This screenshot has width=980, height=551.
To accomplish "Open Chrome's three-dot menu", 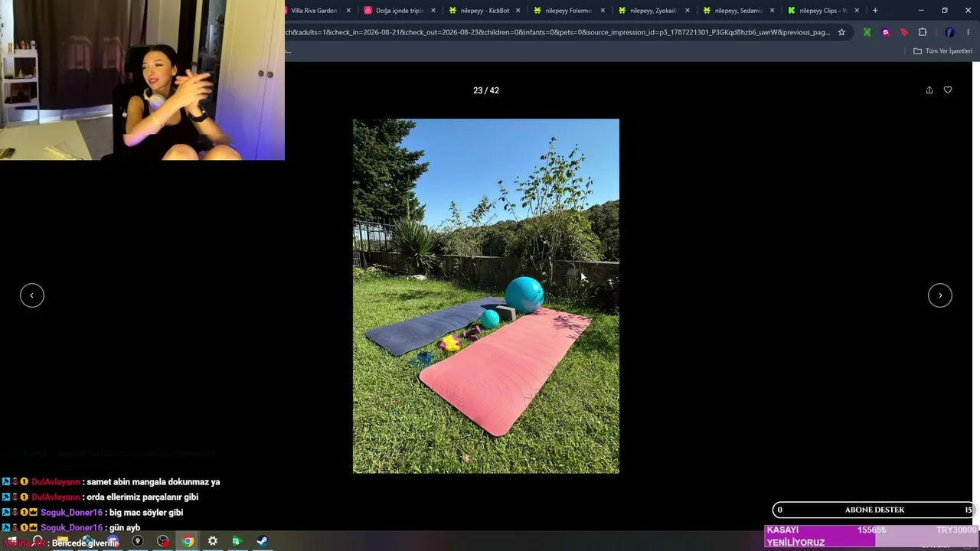I will coord(969,32).
